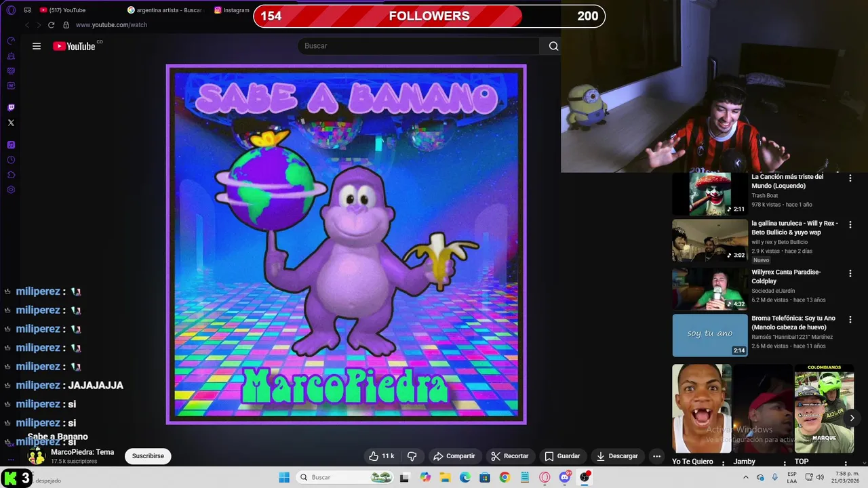Viewport: 868px width, 488px height.
Task: Click into the YouTube Buscar search field
Action: click(x=418, y=46)
